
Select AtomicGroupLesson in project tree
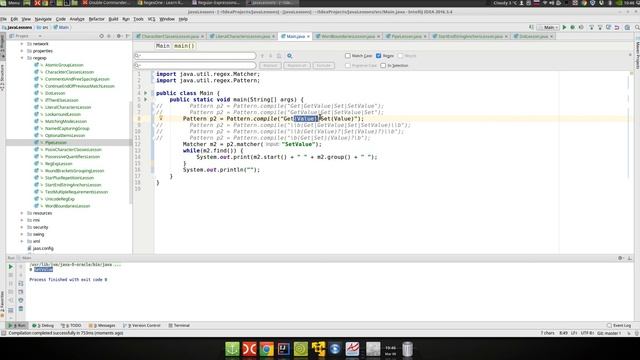(64, 65)
